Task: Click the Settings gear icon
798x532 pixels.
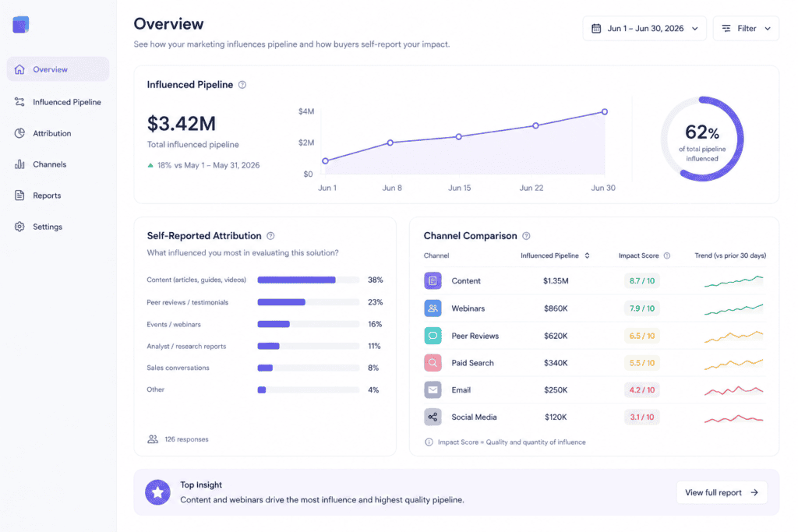Action: click(19, 227)
